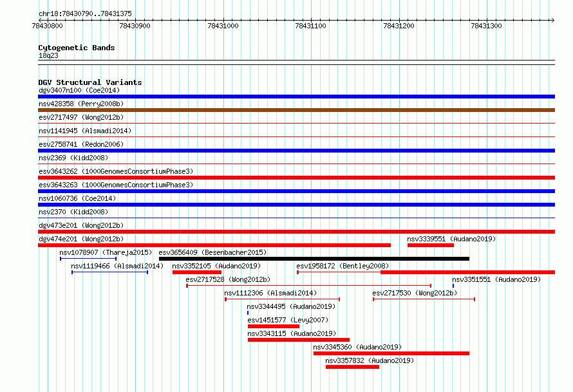Open the esv2717497 (Wong2012b) variant label

(x=81, y=117)
